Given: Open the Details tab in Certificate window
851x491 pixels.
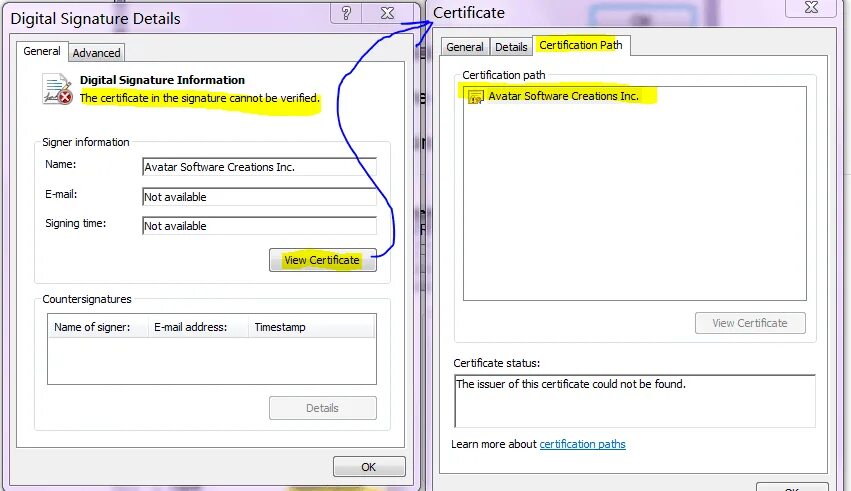Looking at the screenshot, I should 511,47.
